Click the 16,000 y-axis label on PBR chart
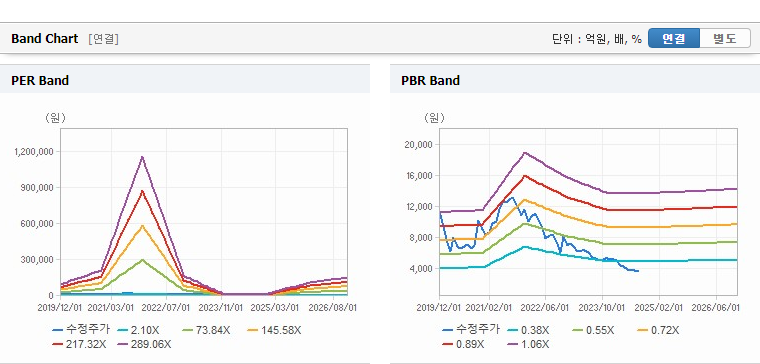Viewport: 760px width, 364px height. click(419, 175)
